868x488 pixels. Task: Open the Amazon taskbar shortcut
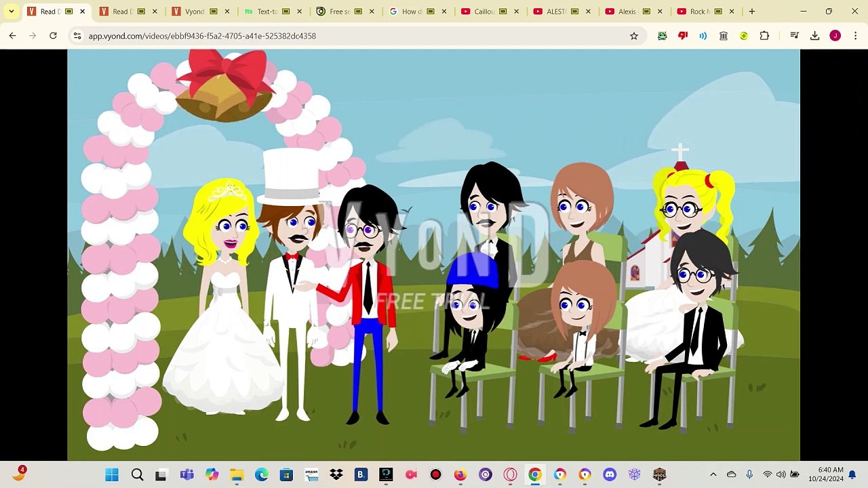pyautogui.click(x=311, y=474)
